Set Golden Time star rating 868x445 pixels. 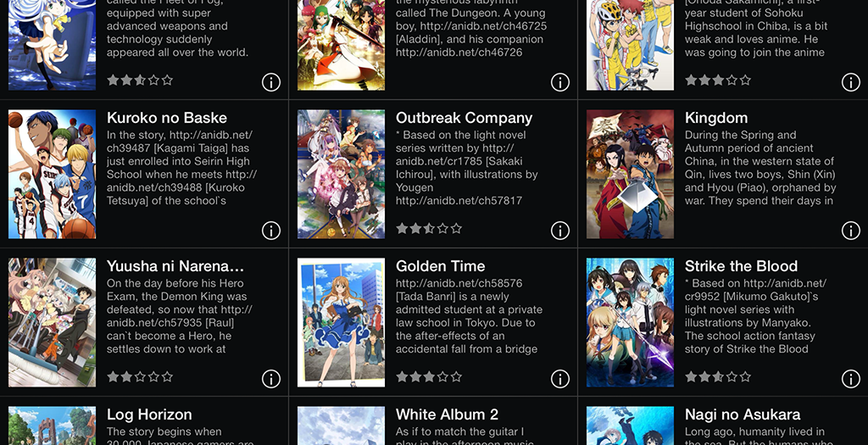pyautogui.click(x=429, y=377)
